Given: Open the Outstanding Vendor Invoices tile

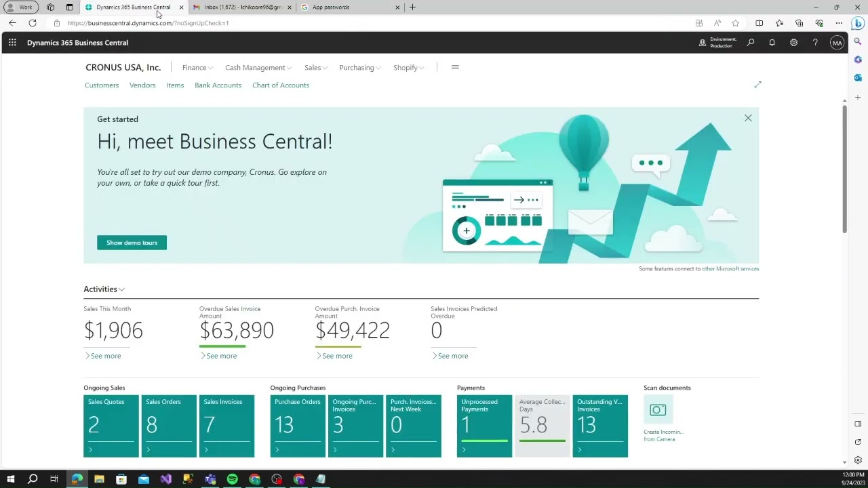Looking at the screenshot, I should pyautogui.click(x=600, y=426).
